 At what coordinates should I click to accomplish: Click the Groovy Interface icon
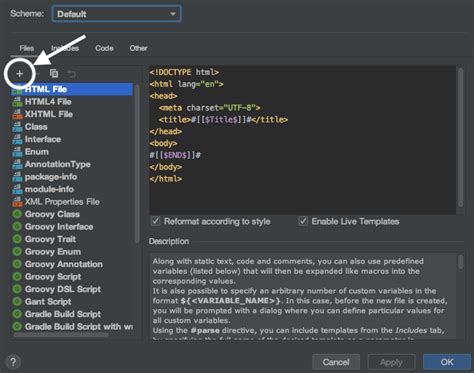17,227
